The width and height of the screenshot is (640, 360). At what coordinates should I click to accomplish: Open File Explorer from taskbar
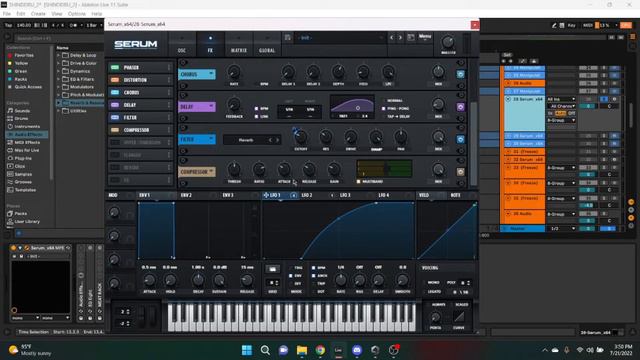coord(302,350)
